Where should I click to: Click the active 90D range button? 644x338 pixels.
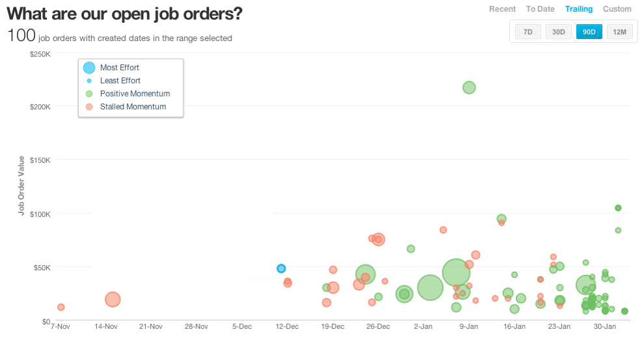coord(589,31)
